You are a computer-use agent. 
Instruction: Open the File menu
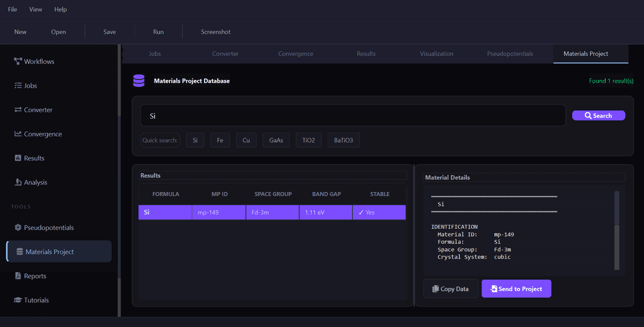[x=12, y=10]
